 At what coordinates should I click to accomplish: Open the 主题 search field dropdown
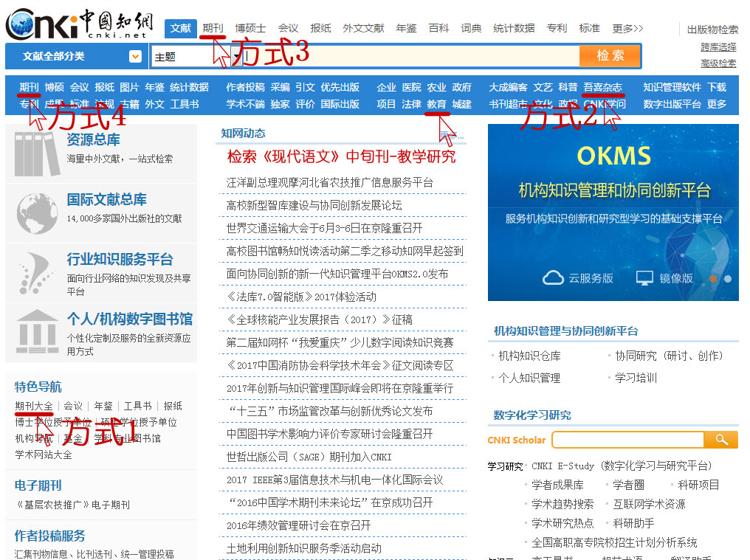click(x=236, y=57)
